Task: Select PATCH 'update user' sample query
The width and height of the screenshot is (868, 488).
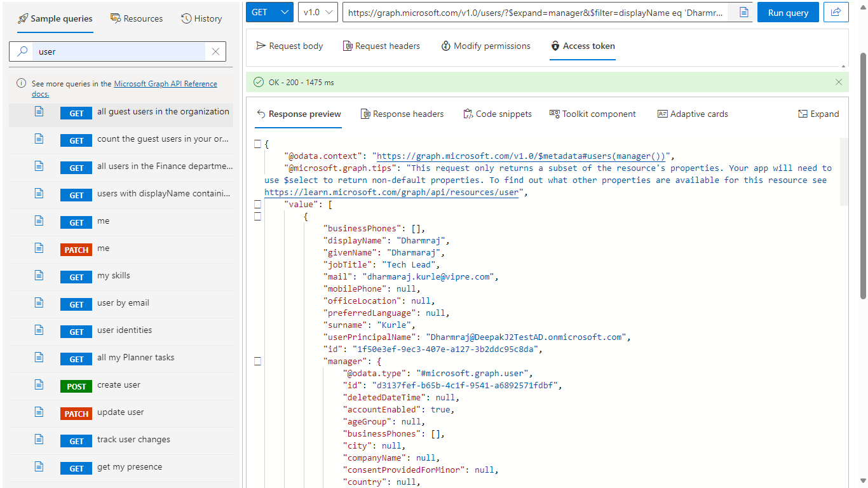Action: (120, 412)
